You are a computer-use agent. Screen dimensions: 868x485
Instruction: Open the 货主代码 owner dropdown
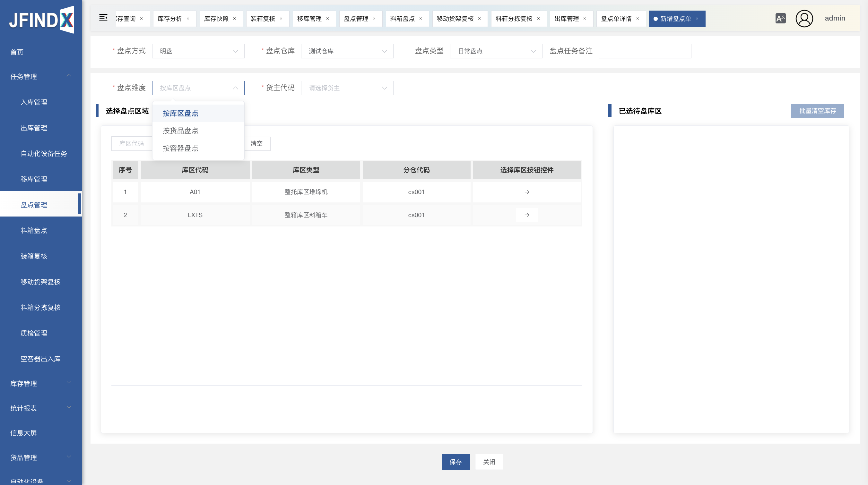click(347, 88)
